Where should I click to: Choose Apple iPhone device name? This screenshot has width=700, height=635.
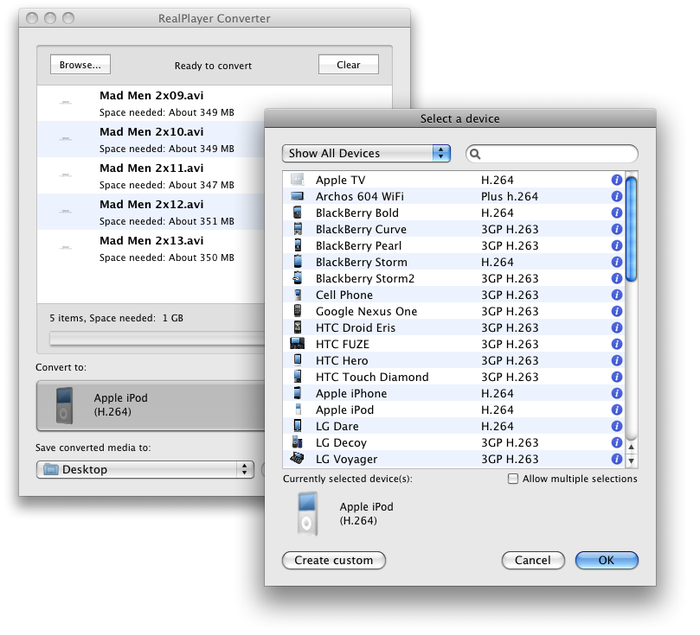351,393
